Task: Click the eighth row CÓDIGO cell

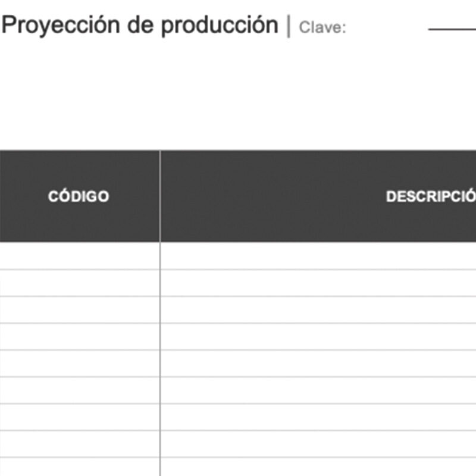Action: [x=79, y=443]
